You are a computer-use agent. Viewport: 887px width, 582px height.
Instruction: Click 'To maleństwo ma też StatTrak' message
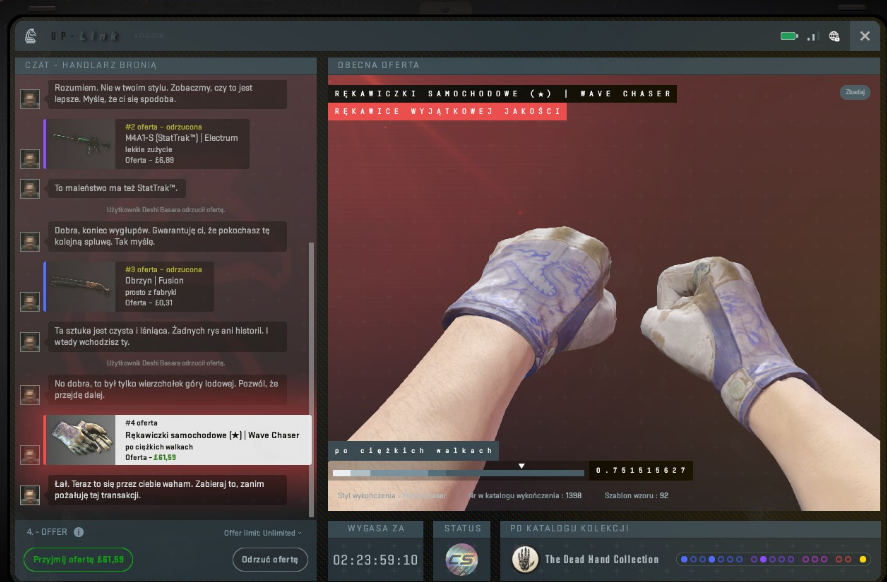(x=117, y=188)
